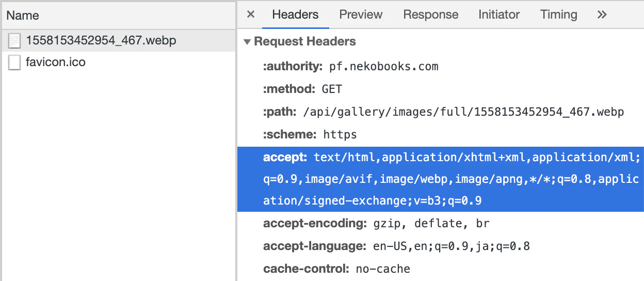Select the 1558153452954_467.webp request
The image size is (644, 281).
click(118, 40)
